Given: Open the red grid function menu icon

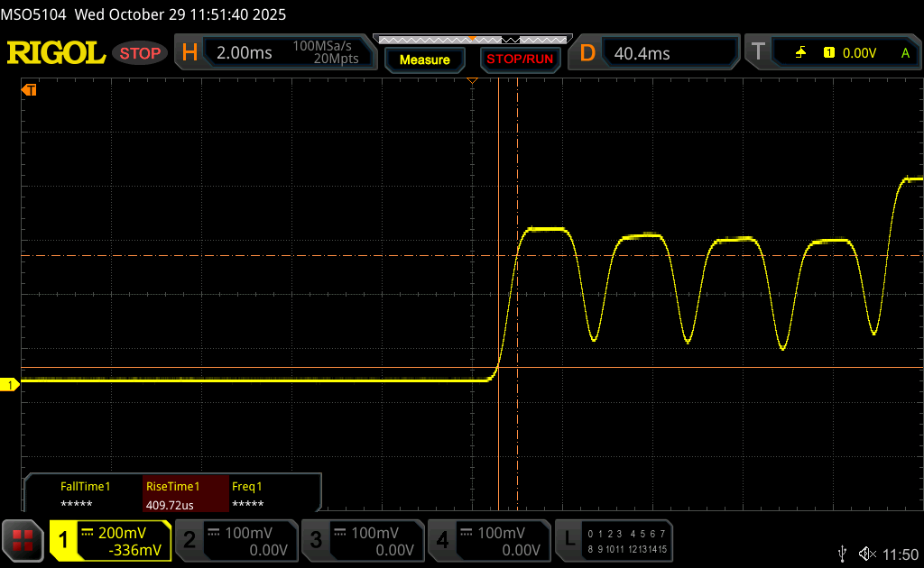Looking at the screenshot, I should pos(23,540).
